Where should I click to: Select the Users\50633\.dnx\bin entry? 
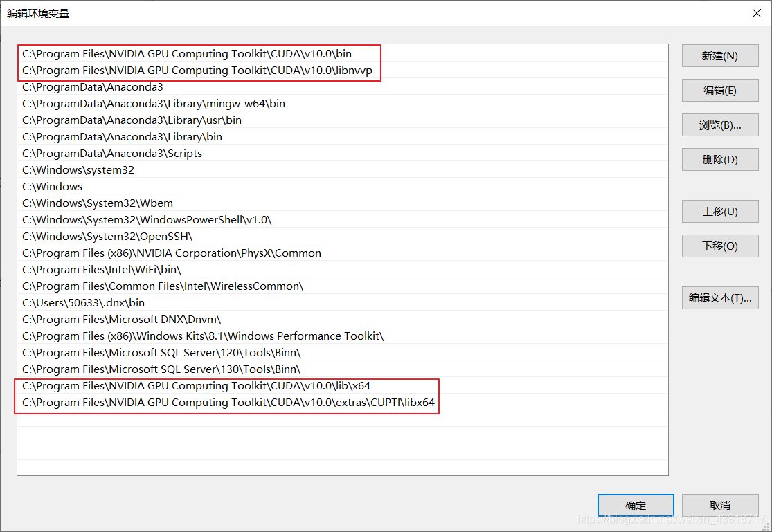[x=343, y=302]
